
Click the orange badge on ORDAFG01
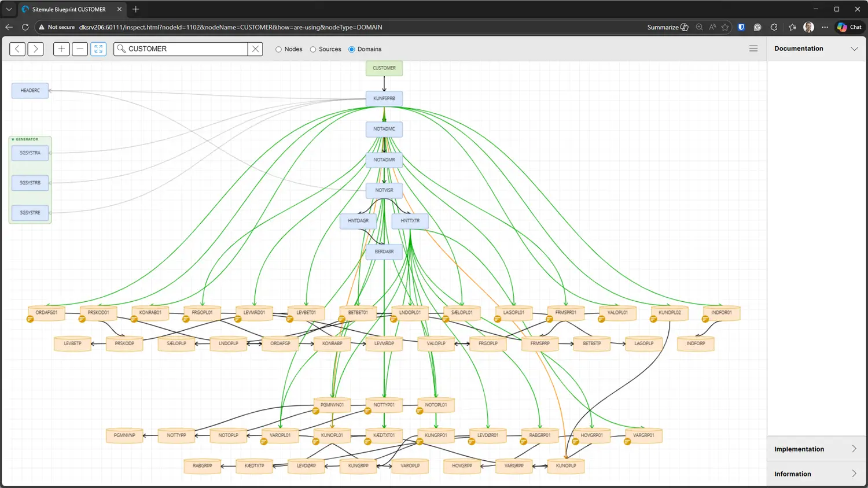pos(30,319)
